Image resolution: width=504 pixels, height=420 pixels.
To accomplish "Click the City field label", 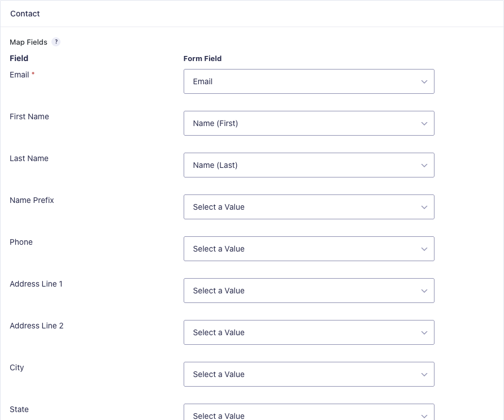I will pyautogui.click(x=17, y=367).
